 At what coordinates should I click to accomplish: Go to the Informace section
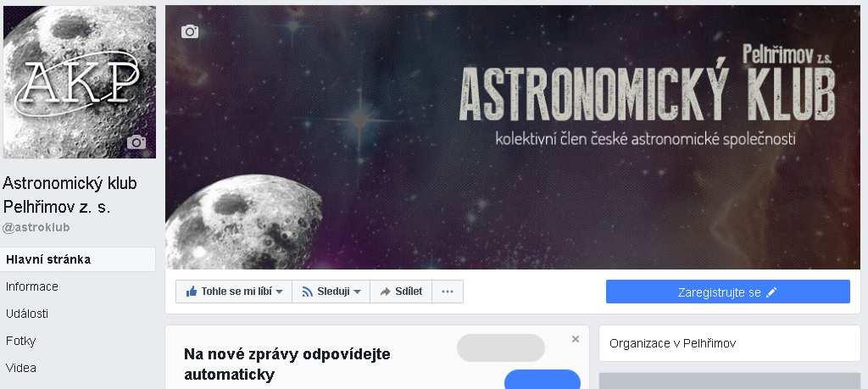coord(32,286)
